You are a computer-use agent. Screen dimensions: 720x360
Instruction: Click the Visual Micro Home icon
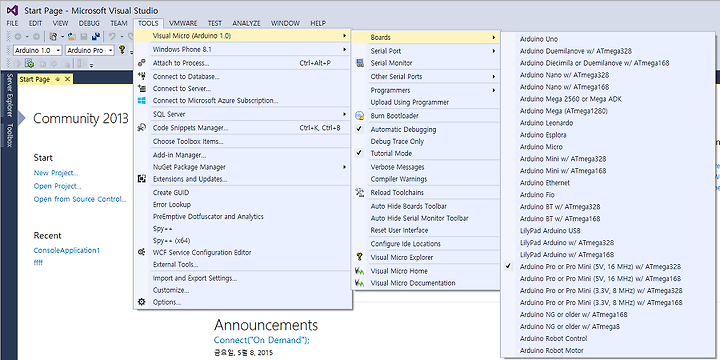(360, 271)
